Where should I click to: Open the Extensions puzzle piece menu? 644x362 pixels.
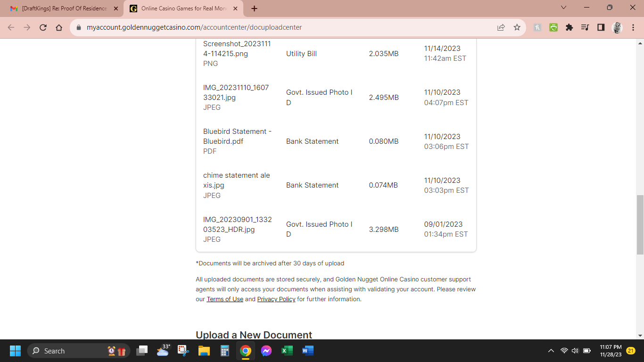(569, 27)
